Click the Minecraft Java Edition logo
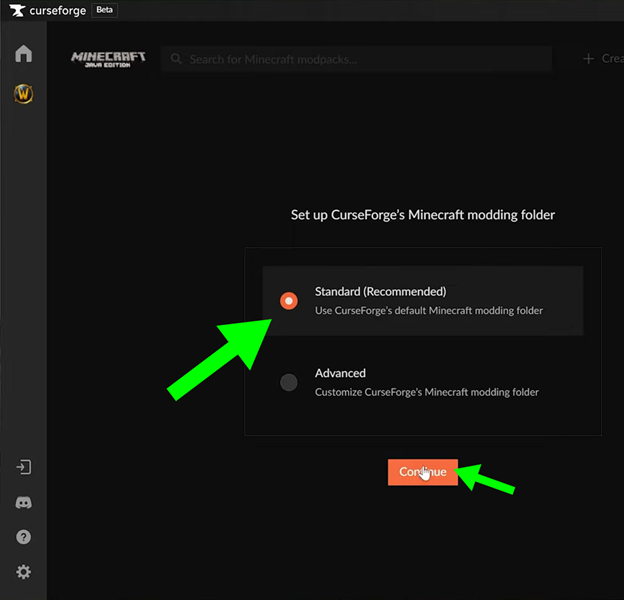The image size is (624, 600). [108, 58]
